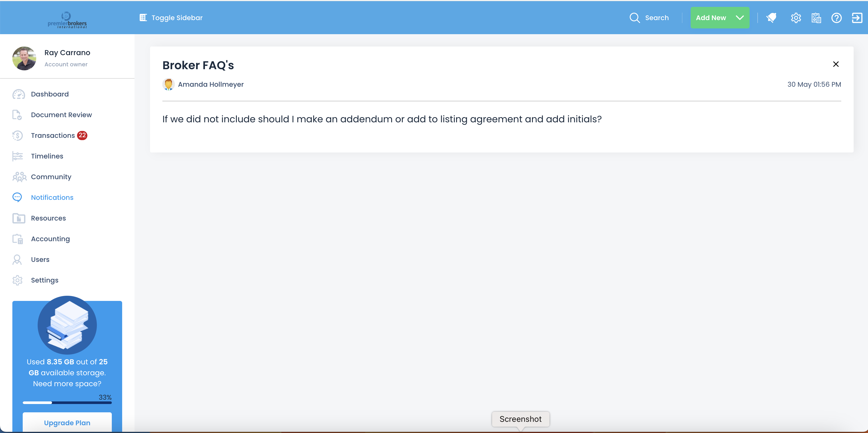Screen dimensions: 868x433
Task: Open the calculator report icon in header
Action: 816,18
